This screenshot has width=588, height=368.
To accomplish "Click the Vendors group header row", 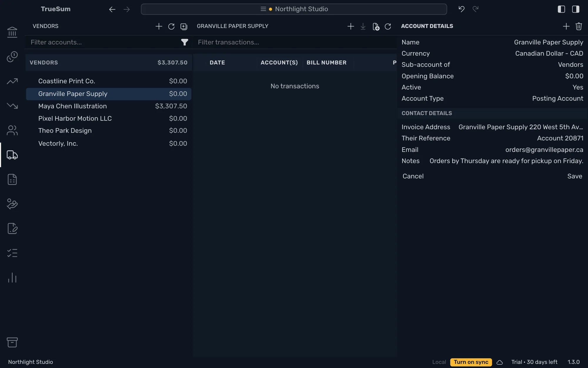I will pos(109,63).
